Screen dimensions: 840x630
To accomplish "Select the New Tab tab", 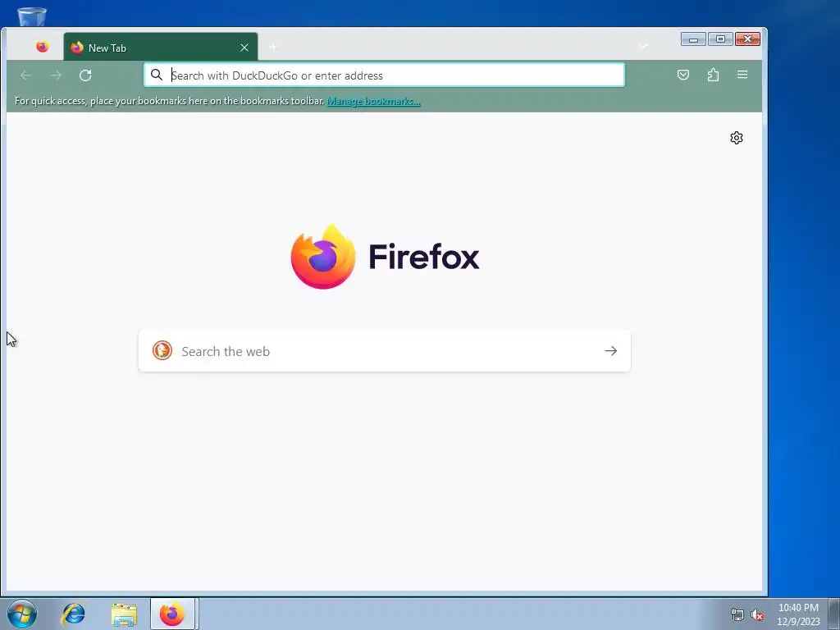I will tap(160, 47).
